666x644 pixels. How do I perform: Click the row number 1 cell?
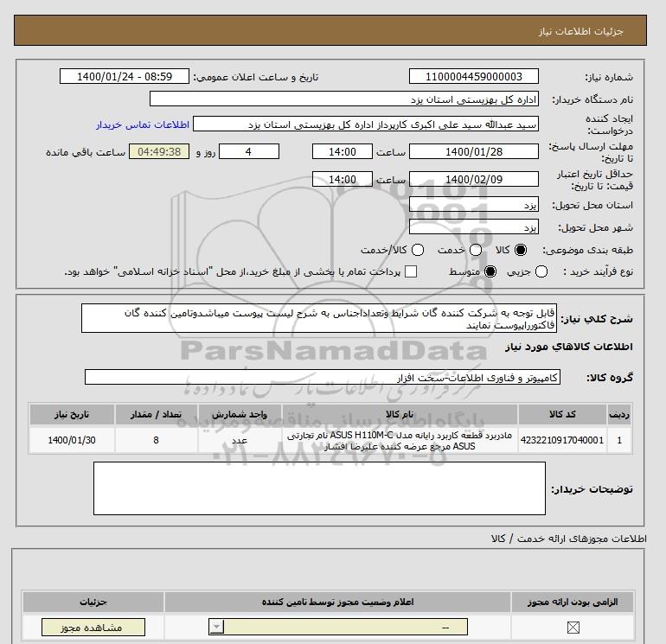tap(619, 440)
